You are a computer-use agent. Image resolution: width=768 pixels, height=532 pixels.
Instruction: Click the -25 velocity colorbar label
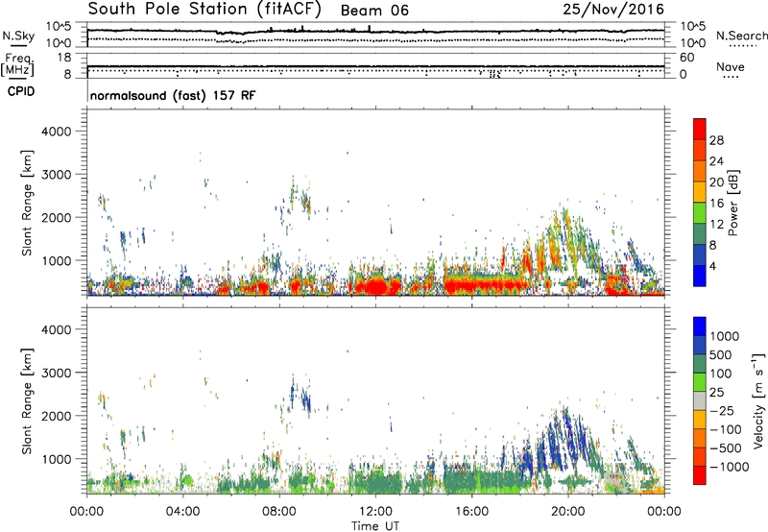pyautogui.click(x=722, y=411)
